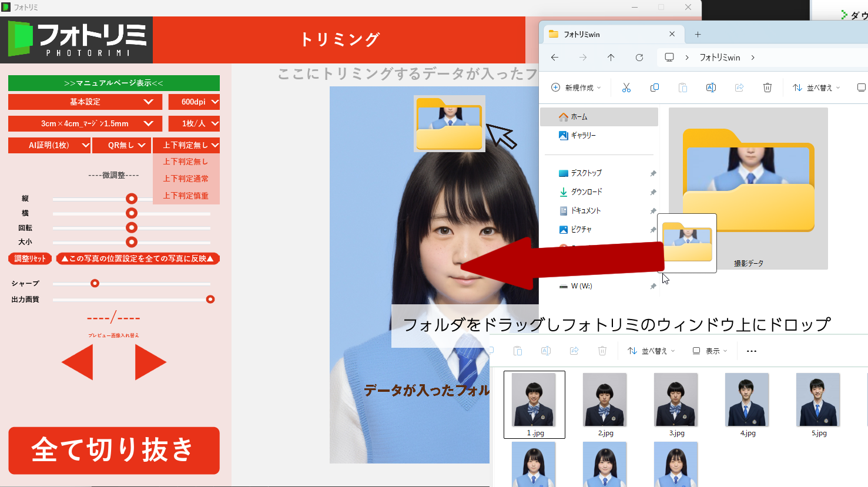
Task: Open ダウンロード in Explorer sidebar
Action: click(586, 192)
